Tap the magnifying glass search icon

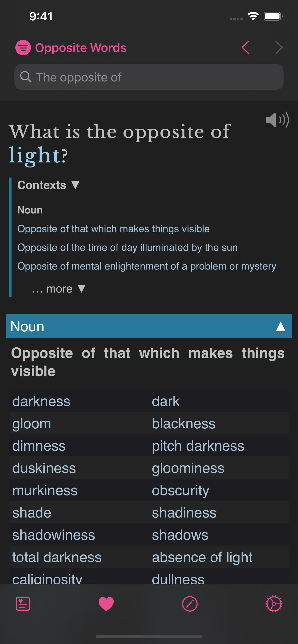tap(25, 77)
